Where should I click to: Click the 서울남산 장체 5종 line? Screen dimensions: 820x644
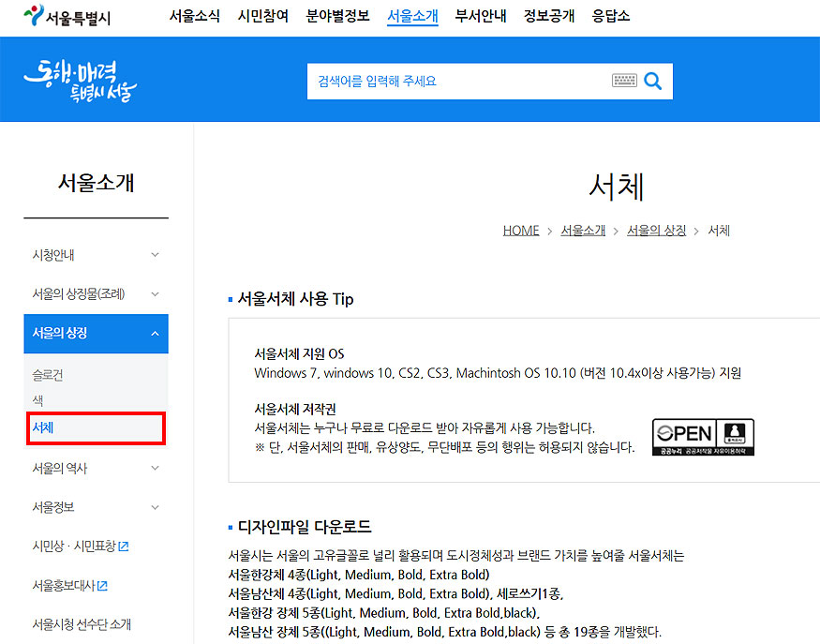tap(444, 632)
